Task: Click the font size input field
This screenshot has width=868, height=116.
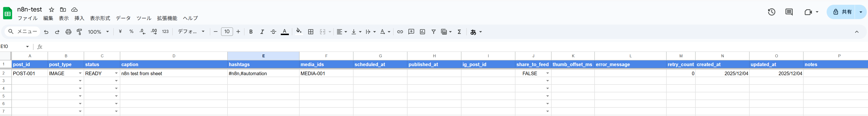Action: (x=227, y=32)
